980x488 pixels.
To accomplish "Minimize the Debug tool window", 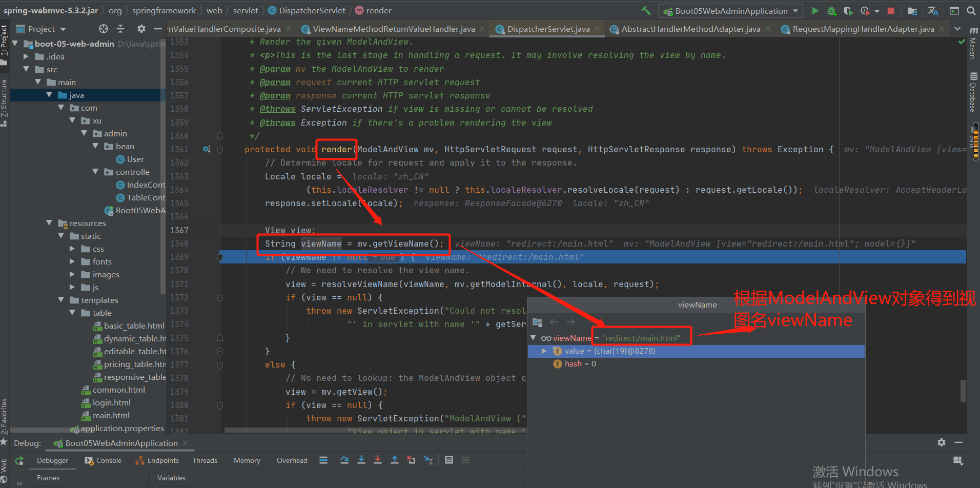I will (958, 442).
